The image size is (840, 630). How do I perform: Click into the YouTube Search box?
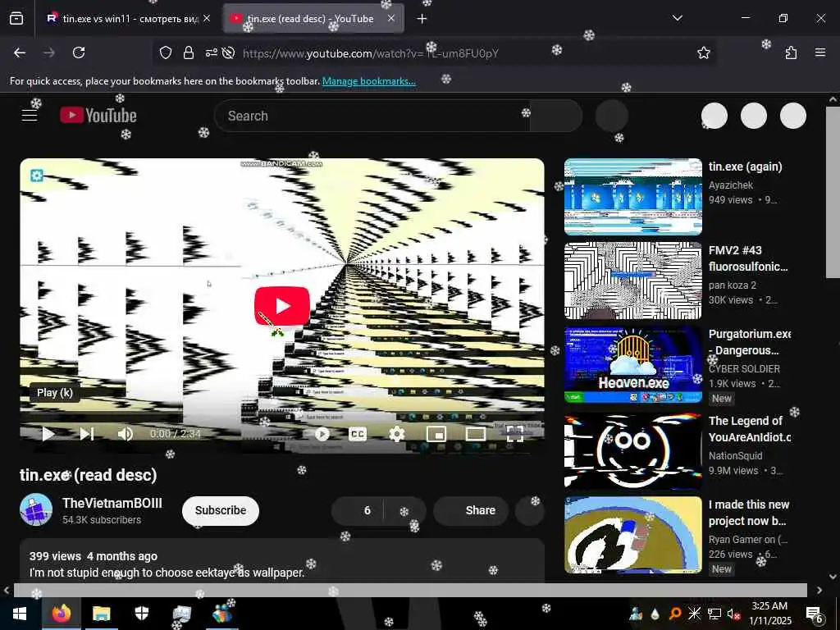tap(372, 116)
